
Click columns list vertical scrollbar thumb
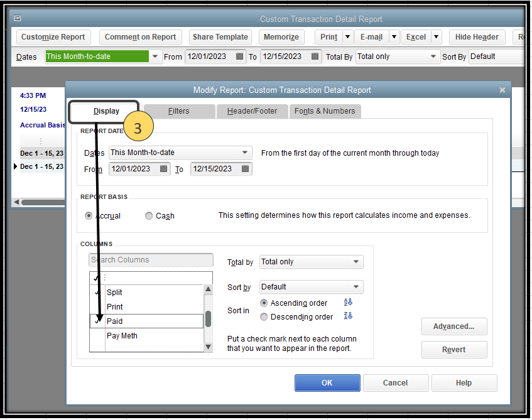[209, 319]
